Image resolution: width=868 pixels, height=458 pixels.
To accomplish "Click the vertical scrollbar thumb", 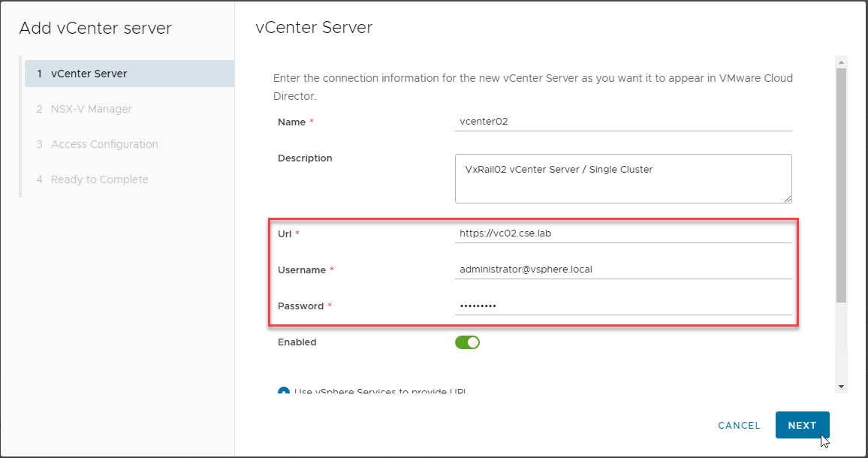I will tap(841, 184).
